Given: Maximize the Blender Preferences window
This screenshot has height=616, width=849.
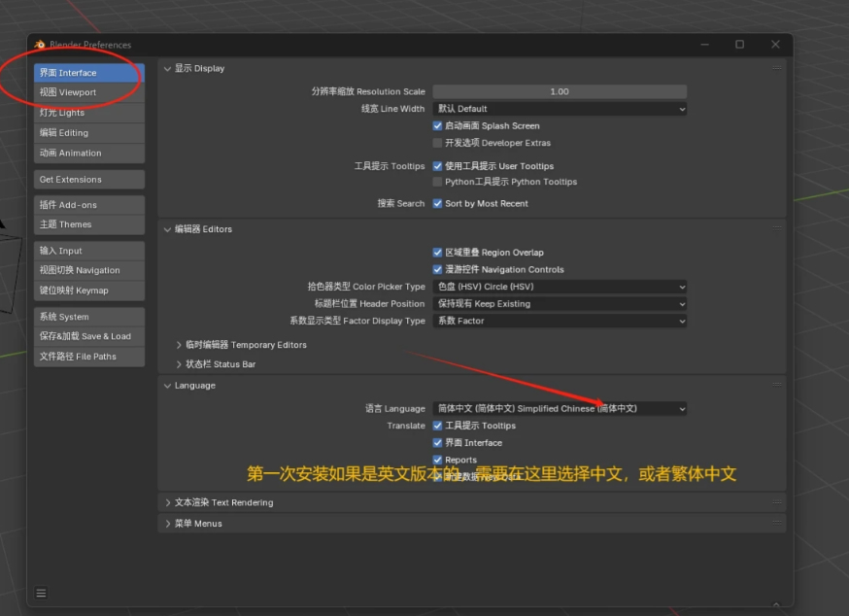Looking at the screenshot, I should click(x=739, y=45).
